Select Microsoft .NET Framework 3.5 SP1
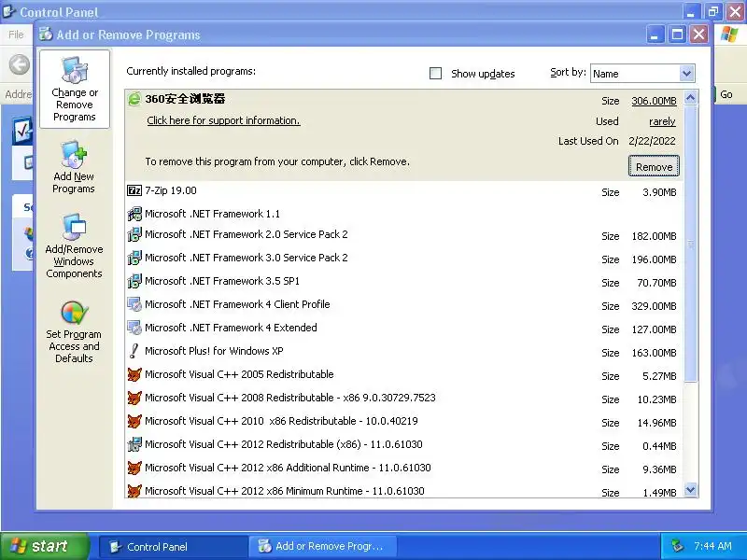The image size is (747, 560). [x=404, y=282]
